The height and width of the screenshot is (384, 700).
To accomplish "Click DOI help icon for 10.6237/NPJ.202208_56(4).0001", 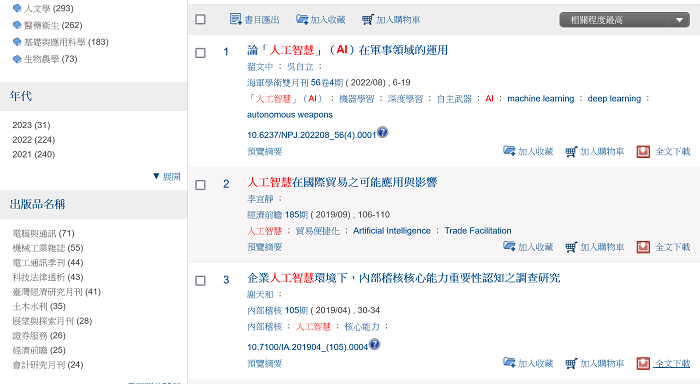I will pyautogui.click(x=383, y=132).
